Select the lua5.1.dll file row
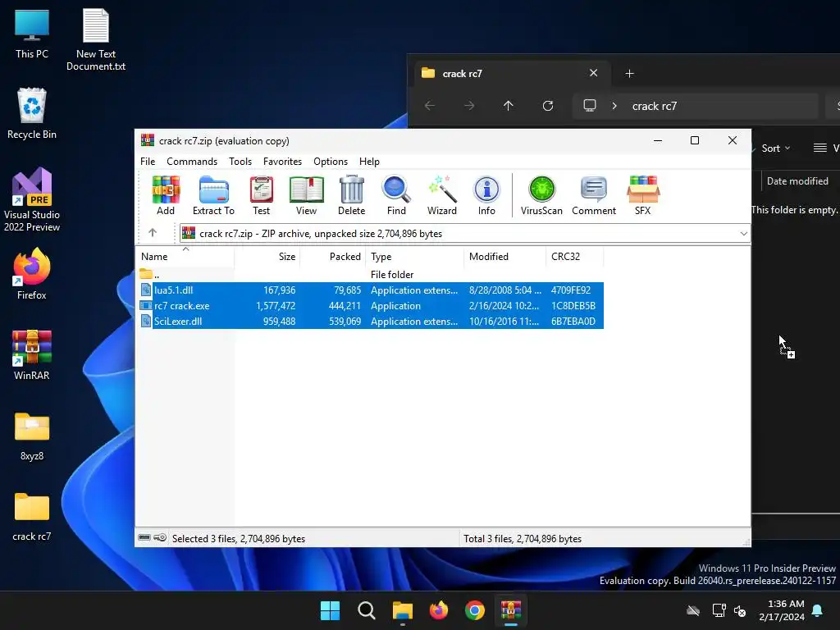This screenshot has width=840, height=630. tap(371, 290)
